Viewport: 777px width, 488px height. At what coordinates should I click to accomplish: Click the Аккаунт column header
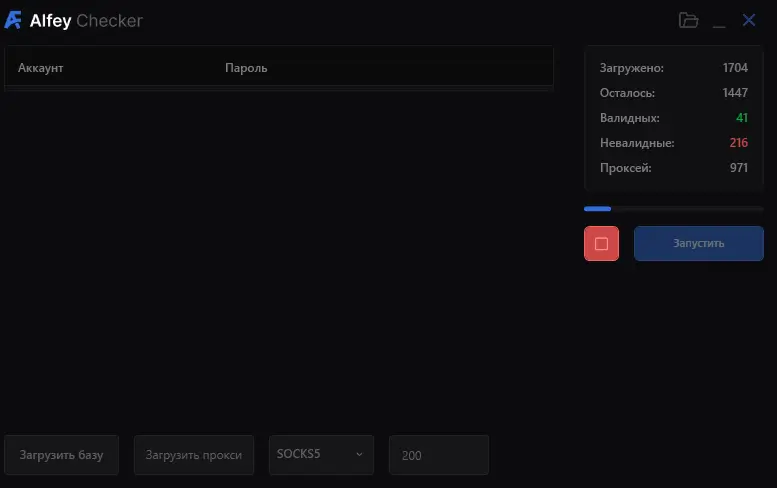coord(41,68)
